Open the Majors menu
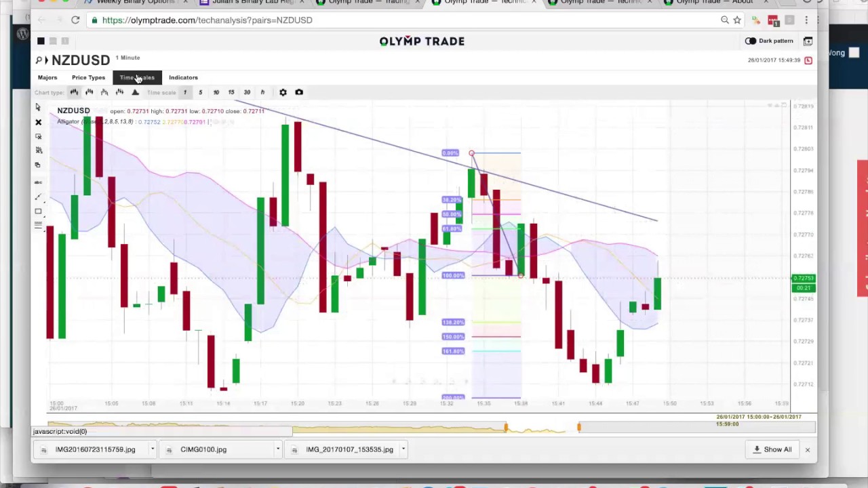Viewport: 868px width, 488px height. point(47,77)
